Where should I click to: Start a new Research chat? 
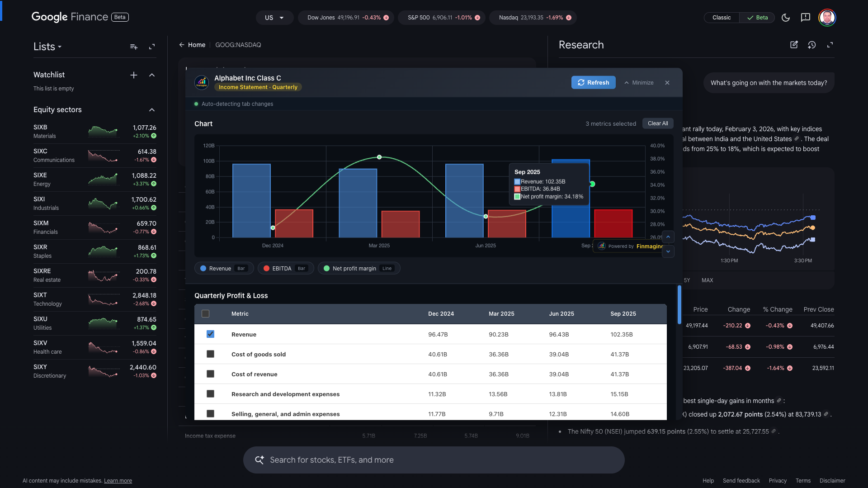coord(794,45)
